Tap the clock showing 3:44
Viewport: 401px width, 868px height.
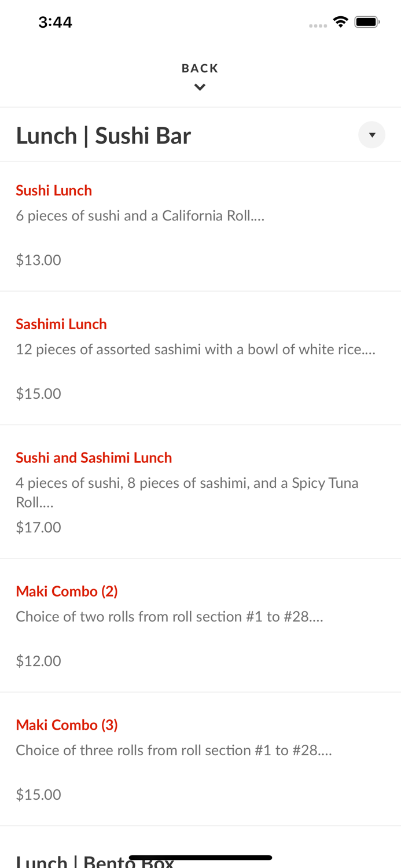tap(56, 22)
